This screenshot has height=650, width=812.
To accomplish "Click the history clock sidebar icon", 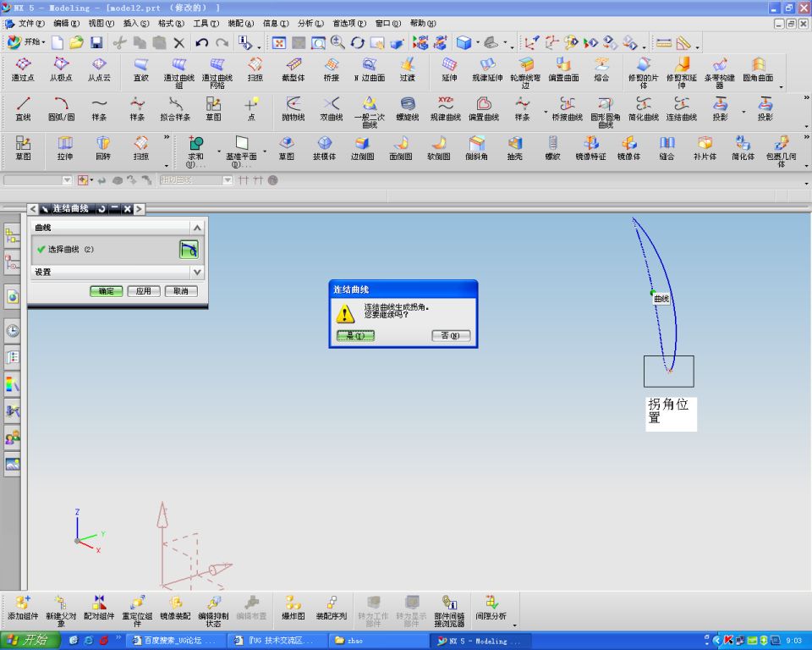I will coord(13,331).
